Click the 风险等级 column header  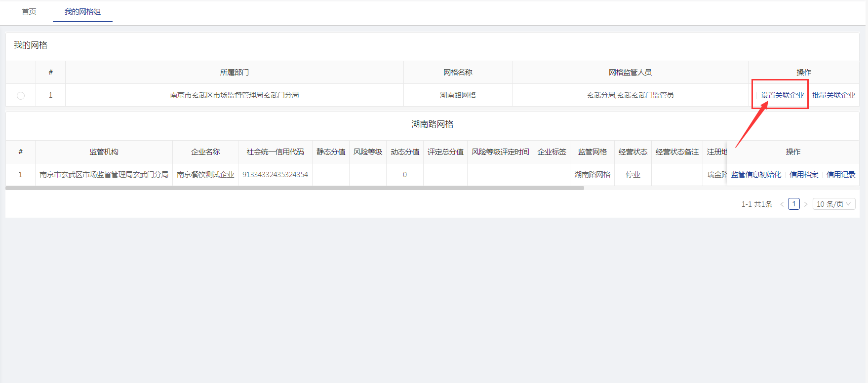[x=368, y=152]
